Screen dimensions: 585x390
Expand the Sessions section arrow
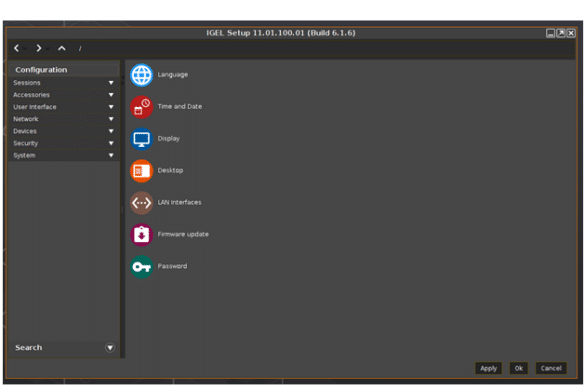coord(111,83)
